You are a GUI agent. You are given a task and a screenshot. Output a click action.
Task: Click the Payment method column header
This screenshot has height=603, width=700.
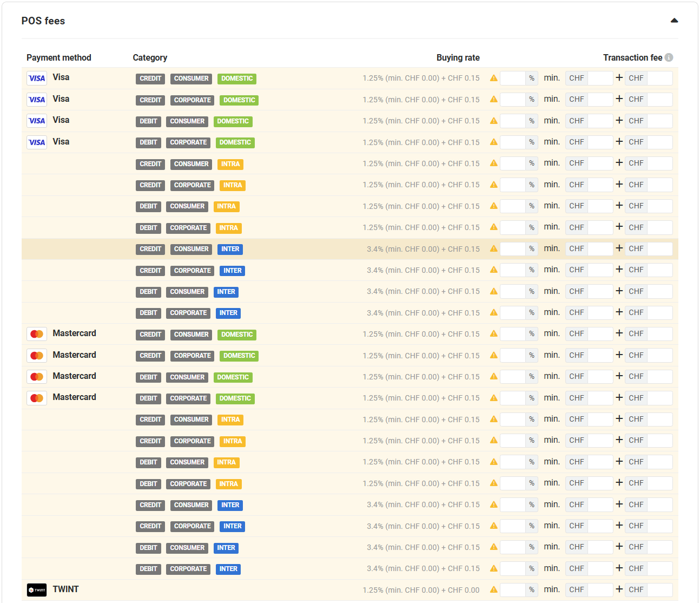(59, 57)
